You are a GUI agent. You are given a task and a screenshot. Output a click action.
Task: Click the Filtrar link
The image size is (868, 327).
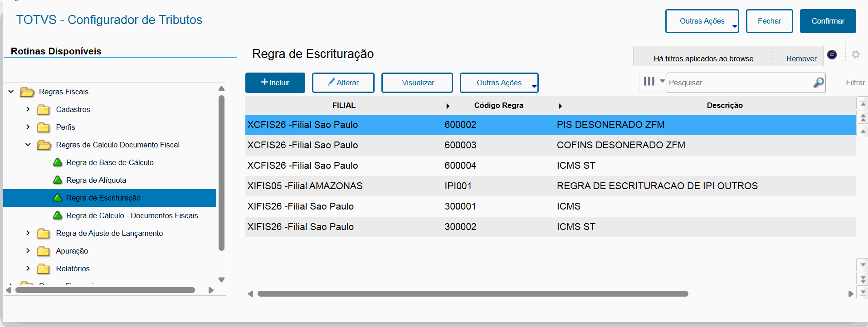coord(855,83)
